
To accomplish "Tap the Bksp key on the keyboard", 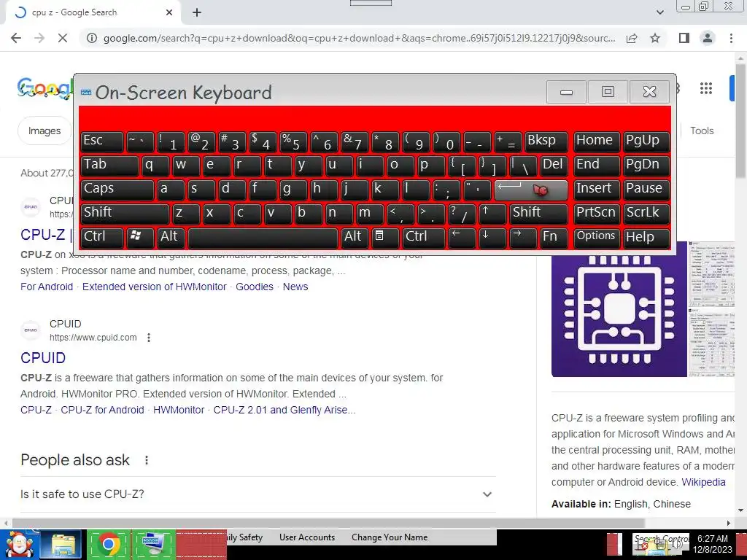I will point(546,141).
